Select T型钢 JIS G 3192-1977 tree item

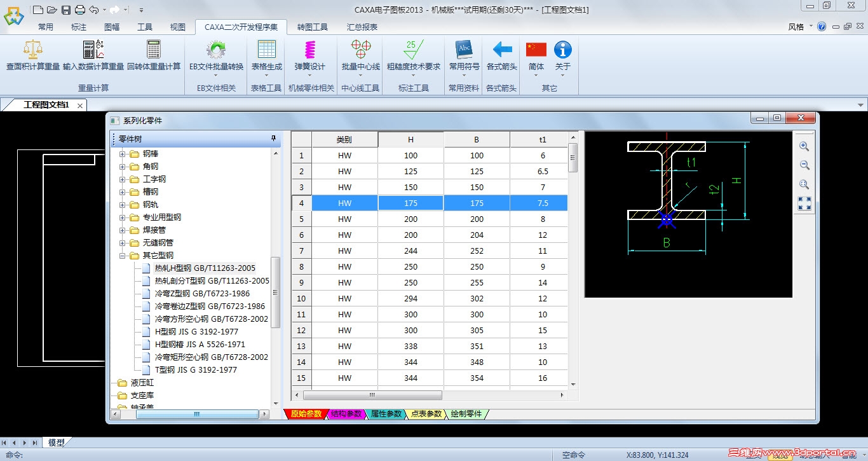pyautogui.click(x=196, y=370)
